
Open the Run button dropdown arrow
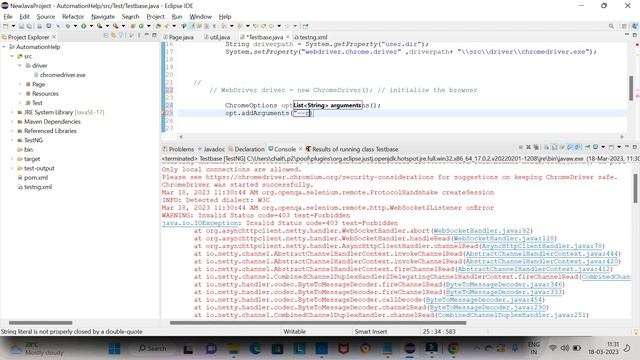tap(91, 26)
